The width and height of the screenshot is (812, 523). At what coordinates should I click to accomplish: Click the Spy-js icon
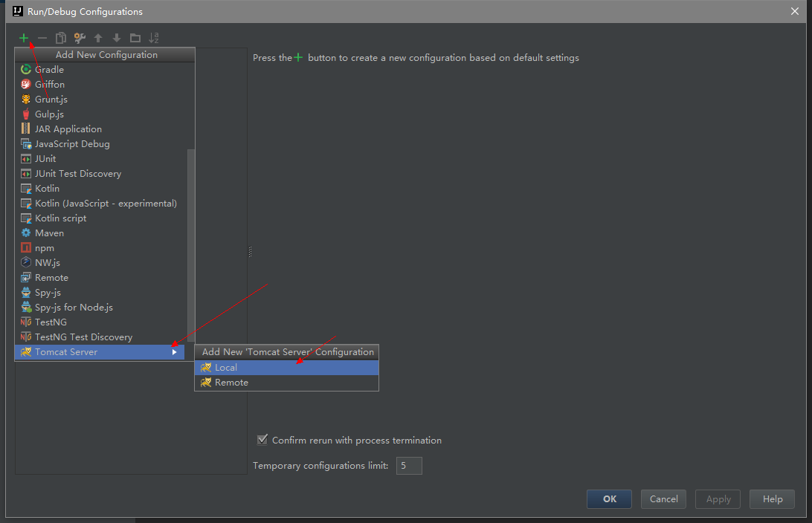pos(26,292)
